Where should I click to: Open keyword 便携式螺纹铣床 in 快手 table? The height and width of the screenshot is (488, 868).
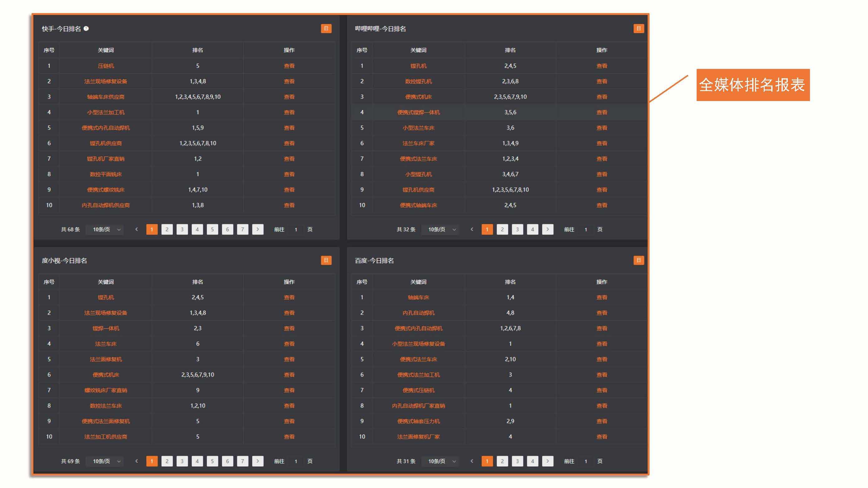(x=106, y=190)
